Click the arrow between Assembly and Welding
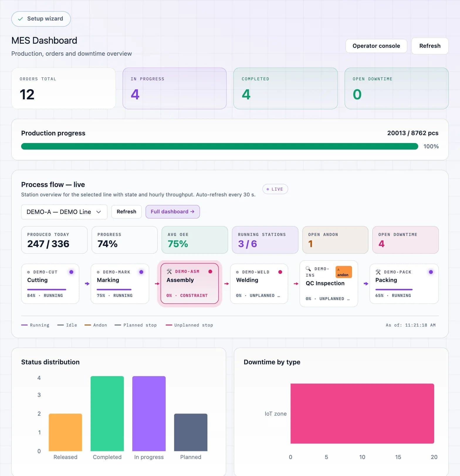Screen dimensions: 460x476 click(x=226, y=284)
